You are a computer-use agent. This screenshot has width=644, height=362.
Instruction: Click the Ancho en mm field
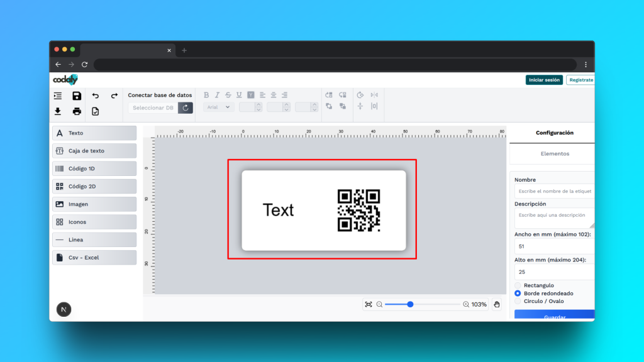[x=555, y=246]
